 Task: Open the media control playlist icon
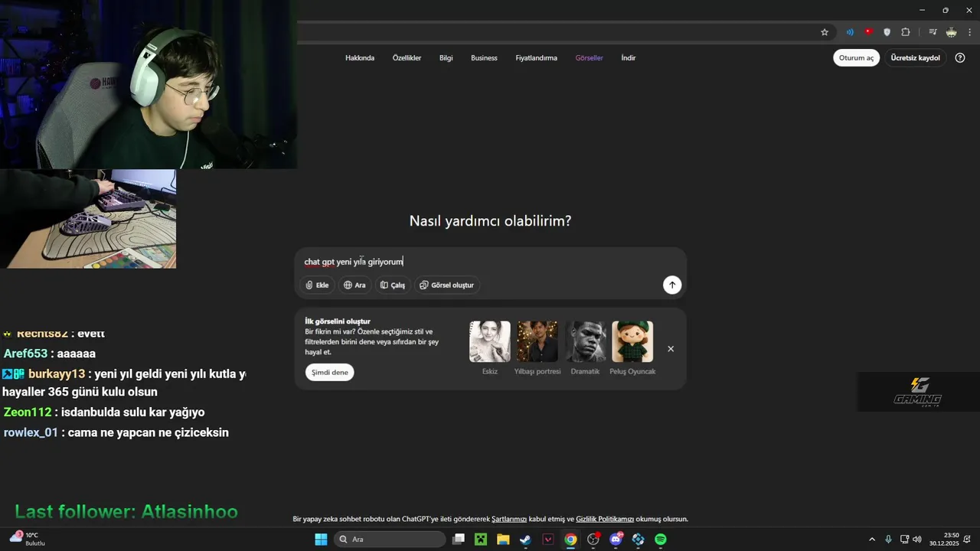(933, 32)
